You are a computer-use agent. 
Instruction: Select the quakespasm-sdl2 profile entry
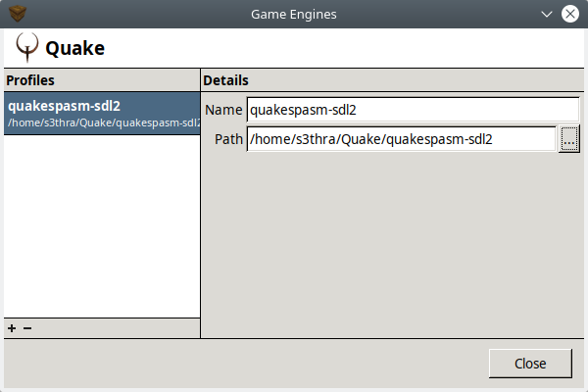[x=102, y=114]
